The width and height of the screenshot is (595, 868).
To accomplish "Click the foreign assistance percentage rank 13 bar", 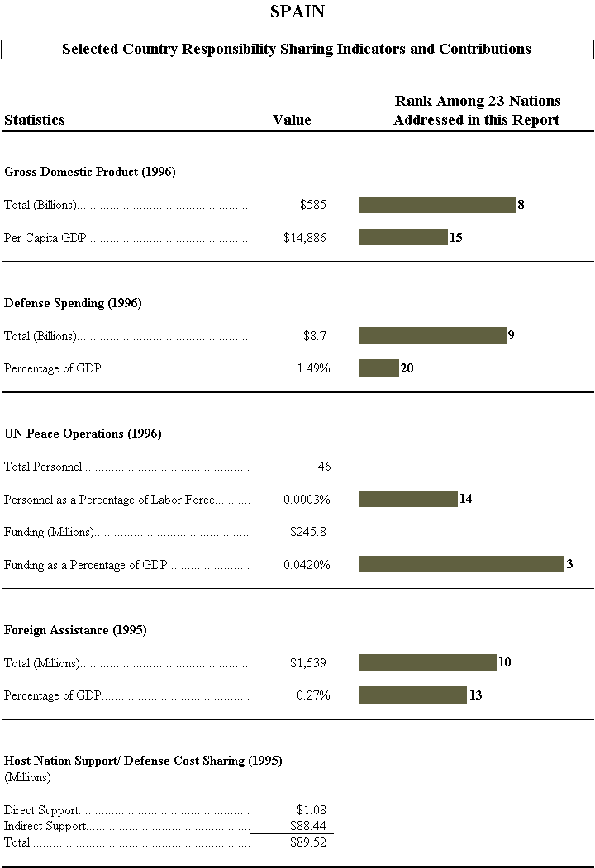I will pos(412,695).
